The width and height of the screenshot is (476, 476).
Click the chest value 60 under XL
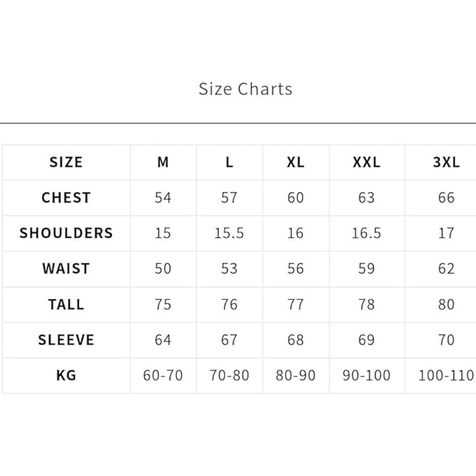click(x=296, y=198)
